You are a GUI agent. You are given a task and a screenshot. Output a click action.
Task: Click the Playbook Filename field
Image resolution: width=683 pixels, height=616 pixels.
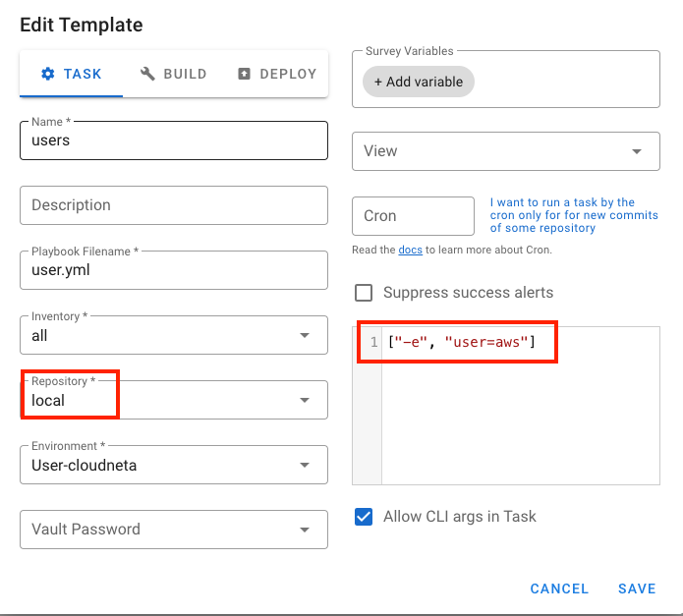(174, 270)
